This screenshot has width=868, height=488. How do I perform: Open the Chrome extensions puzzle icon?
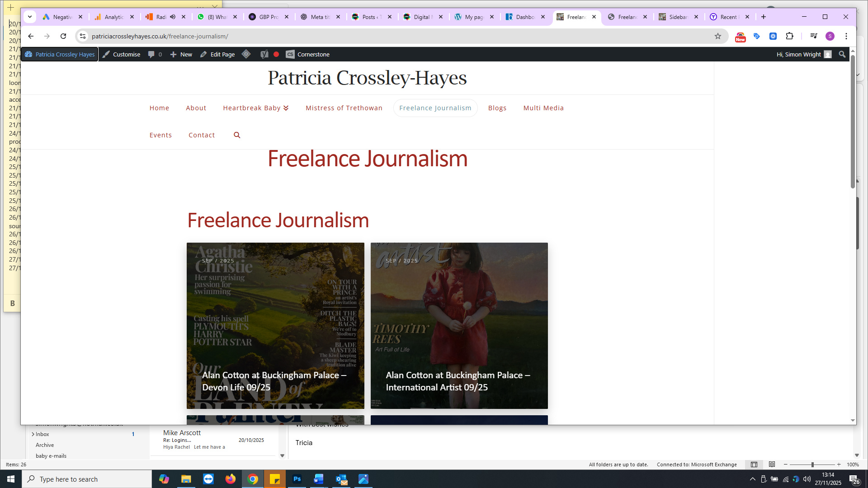[789, 36]
